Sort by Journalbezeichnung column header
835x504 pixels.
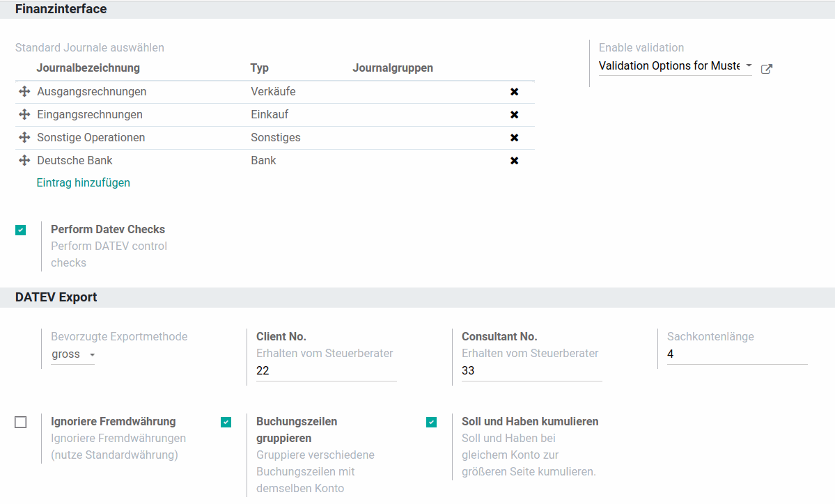(88, 68)
